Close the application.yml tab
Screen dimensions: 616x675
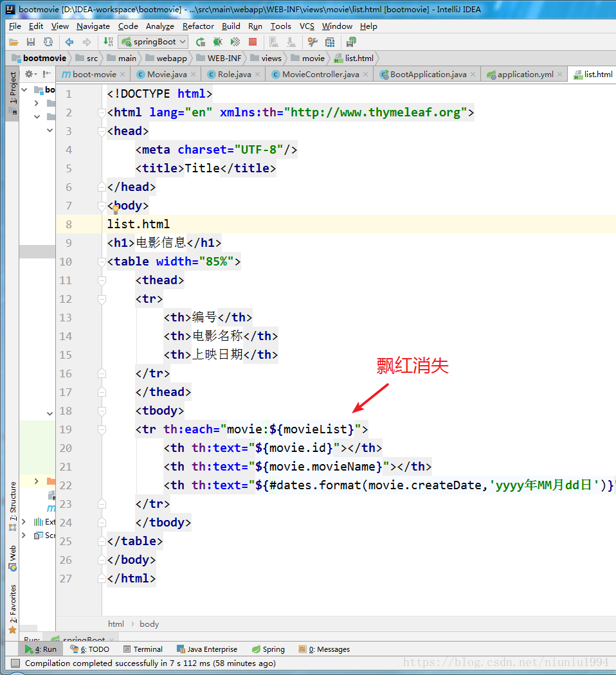(559, 75)
